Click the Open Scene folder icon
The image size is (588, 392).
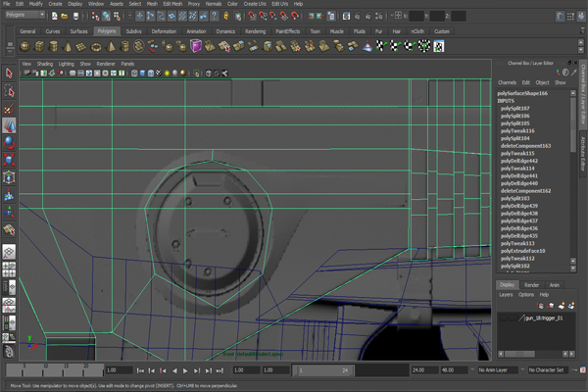(65, 16)
